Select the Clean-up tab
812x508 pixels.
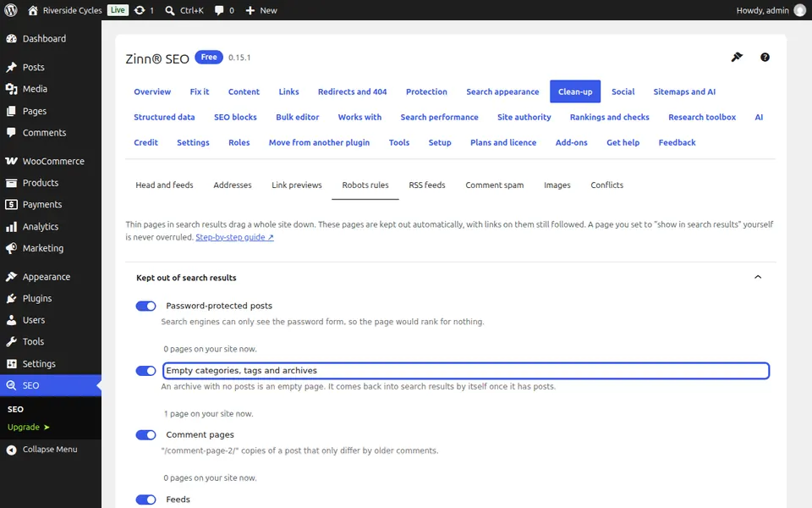coord(575,91)
